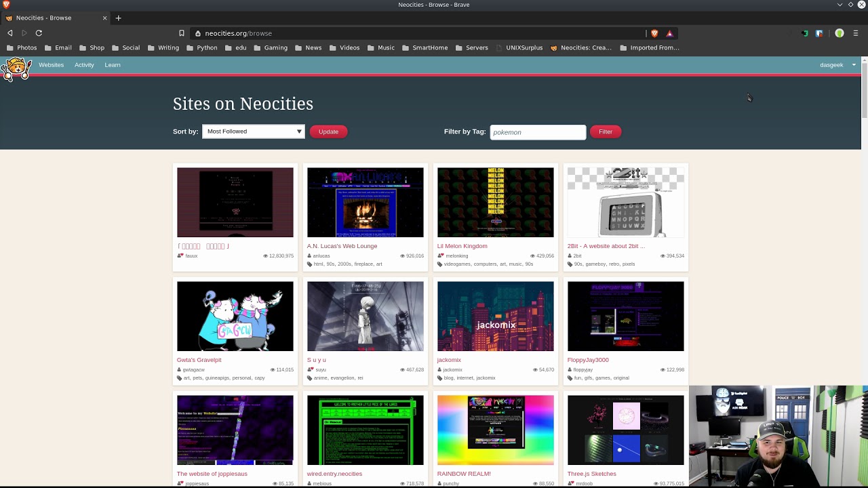
Task: Click the green extension icon in toolbar
Action: (x=805, y=33)
